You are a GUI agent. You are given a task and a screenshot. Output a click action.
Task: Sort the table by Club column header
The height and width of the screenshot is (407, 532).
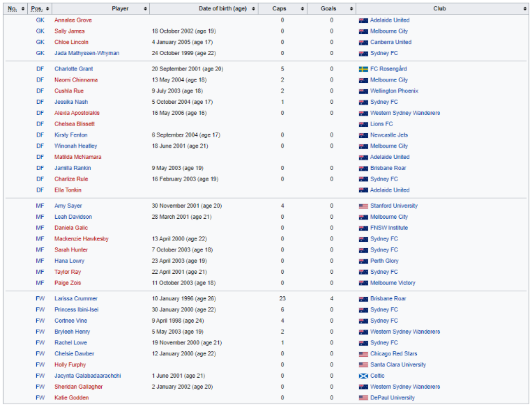(443, 8)
